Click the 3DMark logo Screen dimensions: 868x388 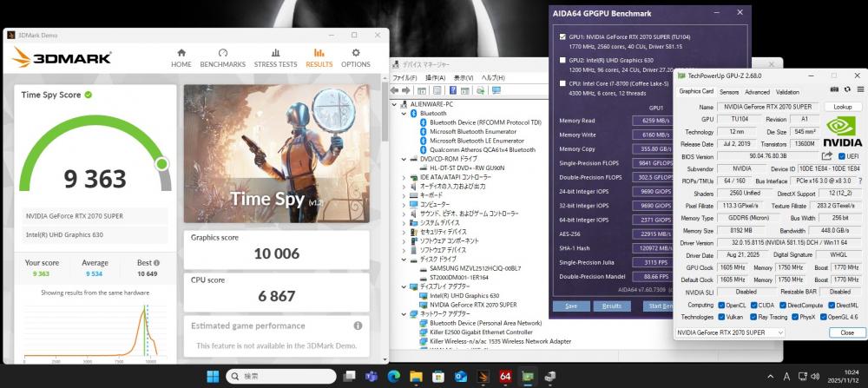[x=62, y=57]
